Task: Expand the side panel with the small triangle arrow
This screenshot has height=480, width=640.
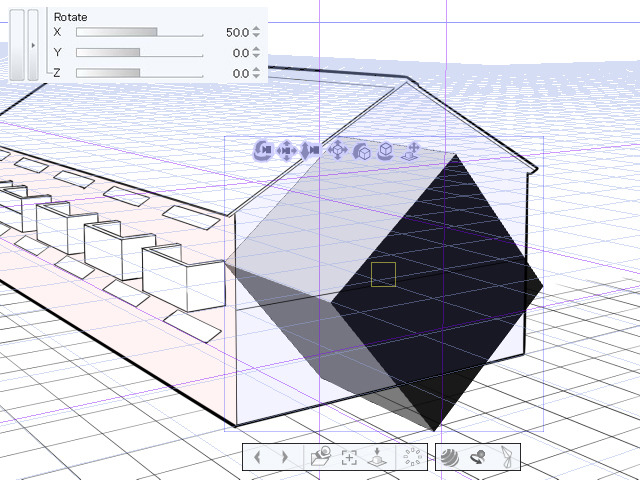Action: point(33,45)
